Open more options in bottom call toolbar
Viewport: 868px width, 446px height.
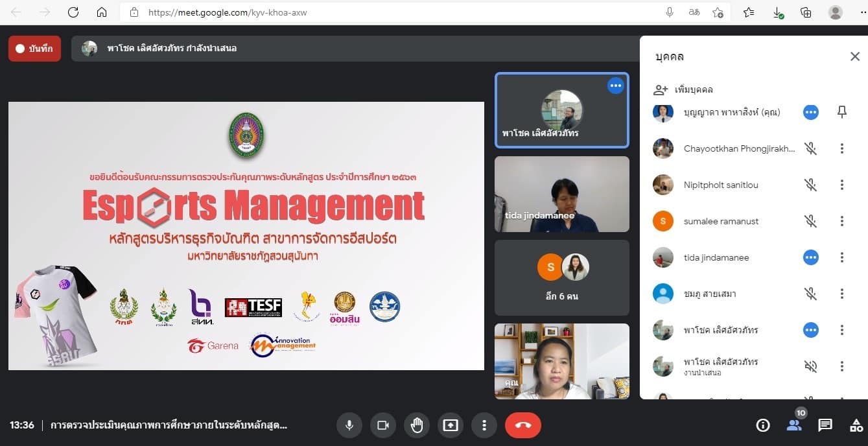(x=484, y=425)
